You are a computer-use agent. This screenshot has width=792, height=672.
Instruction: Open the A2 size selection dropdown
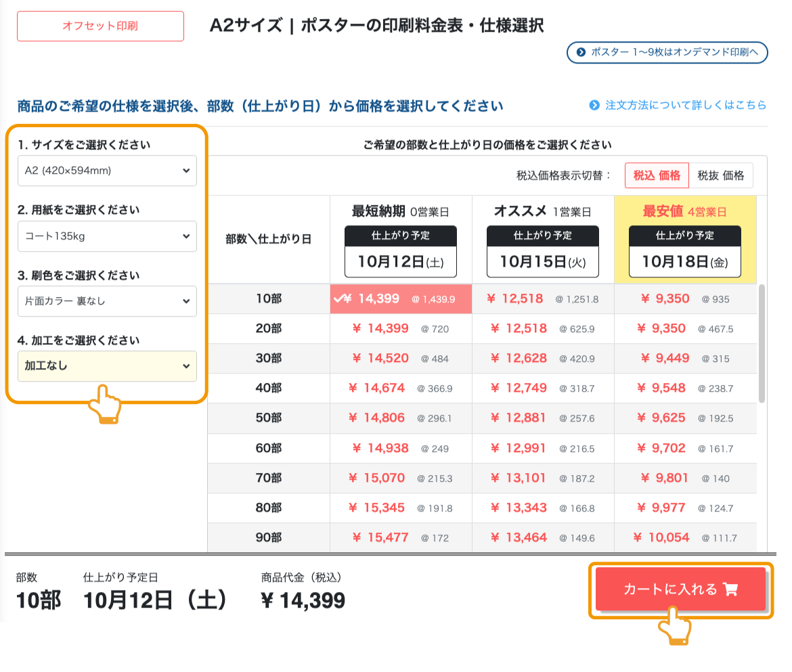tap(107, 171)
